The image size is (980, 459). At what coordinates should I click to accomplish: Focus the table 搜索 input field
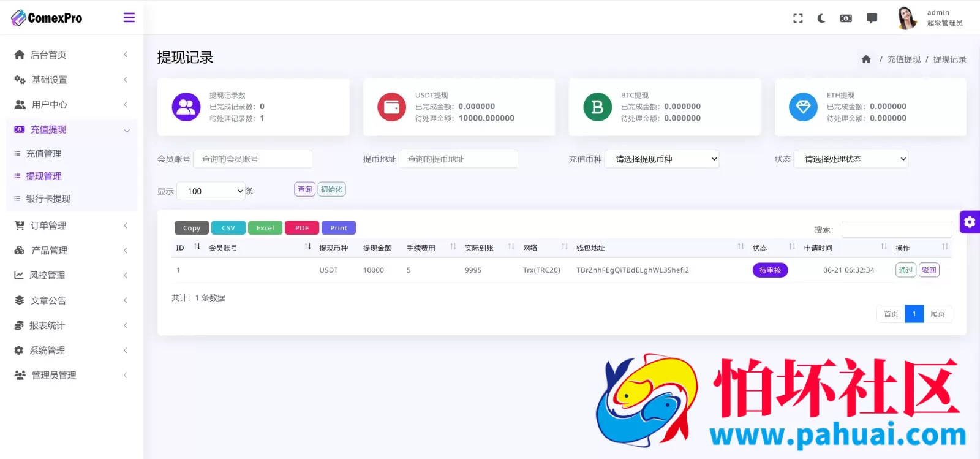(897, 229)
